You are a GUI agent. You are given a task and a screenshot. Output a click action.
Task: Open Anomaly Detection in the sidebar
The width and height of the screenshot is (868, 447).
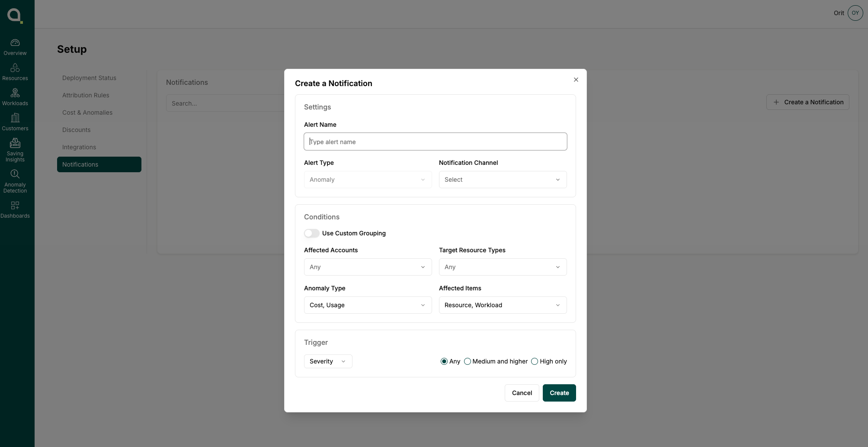(15, 181)
